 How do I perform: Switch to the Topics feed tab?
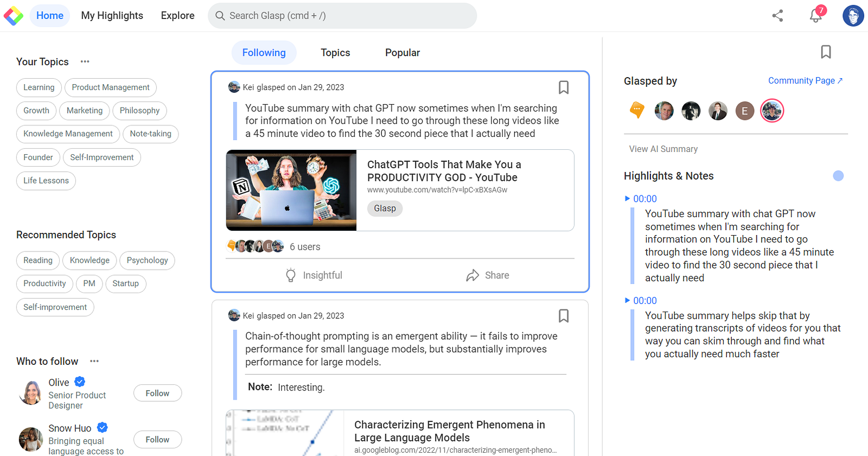(x=335, y=53)
